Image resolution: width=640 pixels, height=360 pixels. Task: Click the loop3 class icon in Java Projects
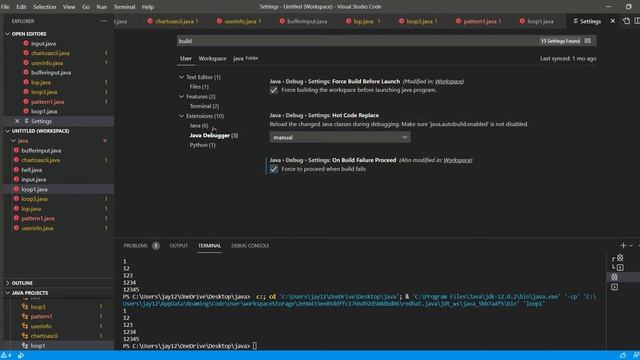[x=25, y=307]
